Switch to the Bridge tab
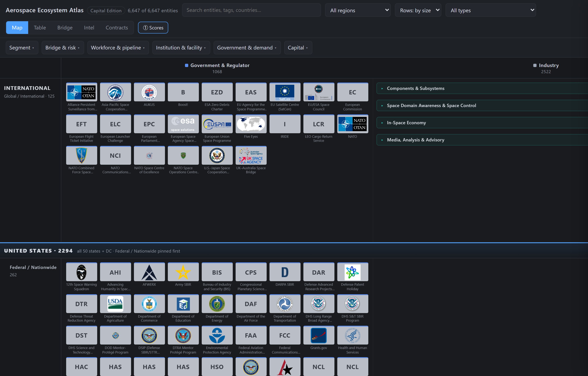The height and width of the screenshot is (376, 588). [65, 28]
